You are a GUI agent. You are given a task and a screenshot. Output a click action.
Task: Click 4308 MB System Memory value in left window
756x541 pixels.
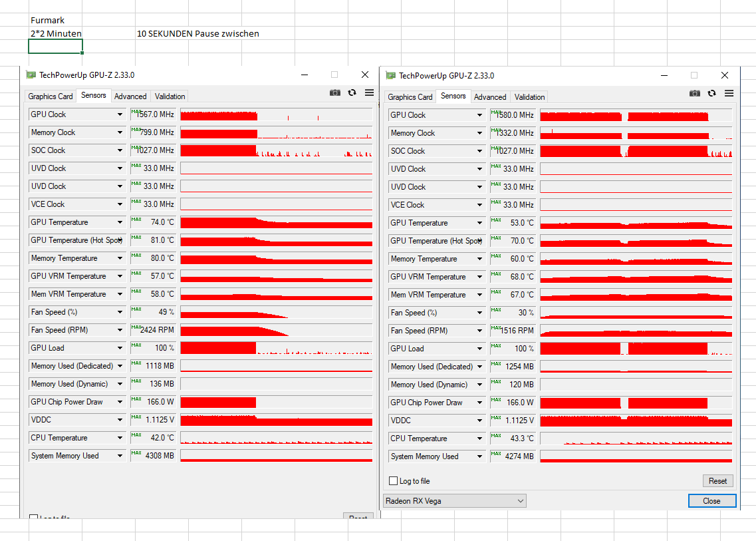click(153, 456)
